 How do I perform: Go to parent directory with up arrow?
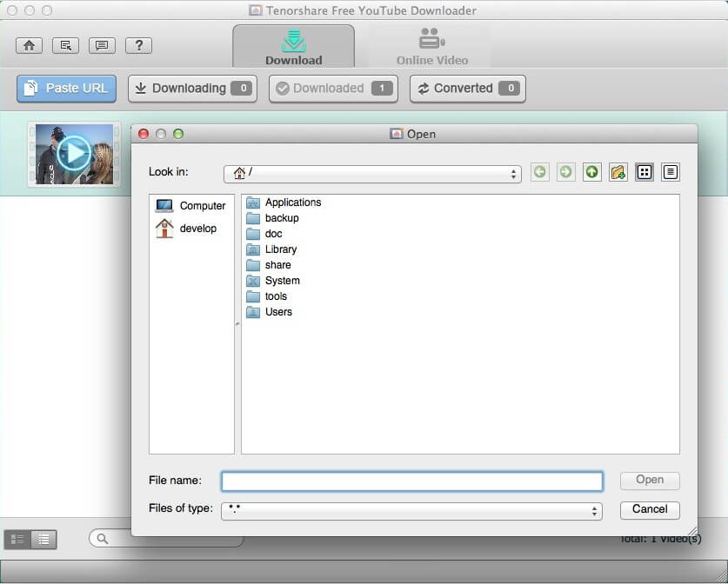pyautogui.click(x=592, y=172)
